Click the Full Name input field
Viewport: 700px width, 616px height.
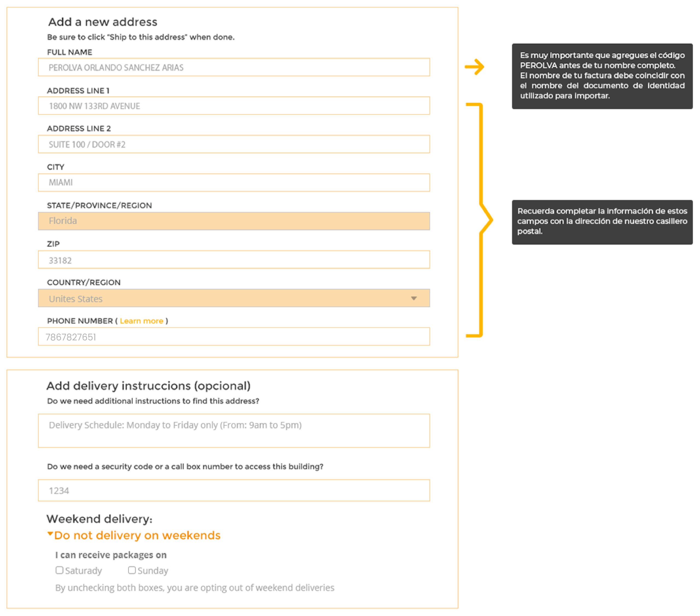pyautogui.click(x=234, y=67)
